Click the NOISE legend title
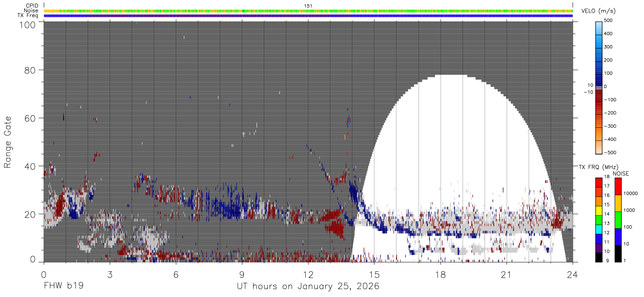The height and width of the screenshot is (297, 644). pos(620,173)
